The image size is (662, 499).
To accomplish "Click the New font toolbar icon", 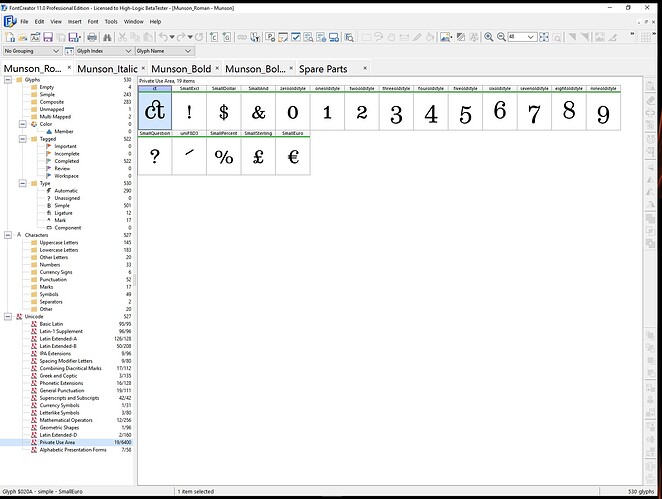I will tap(10, 37).
